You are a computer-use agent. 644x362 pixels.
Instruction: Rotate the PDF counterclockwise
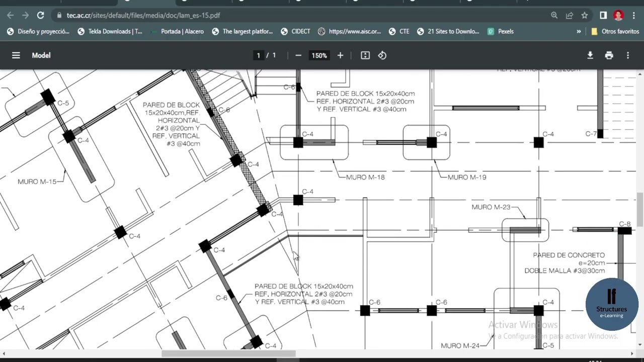pos(382,55)
